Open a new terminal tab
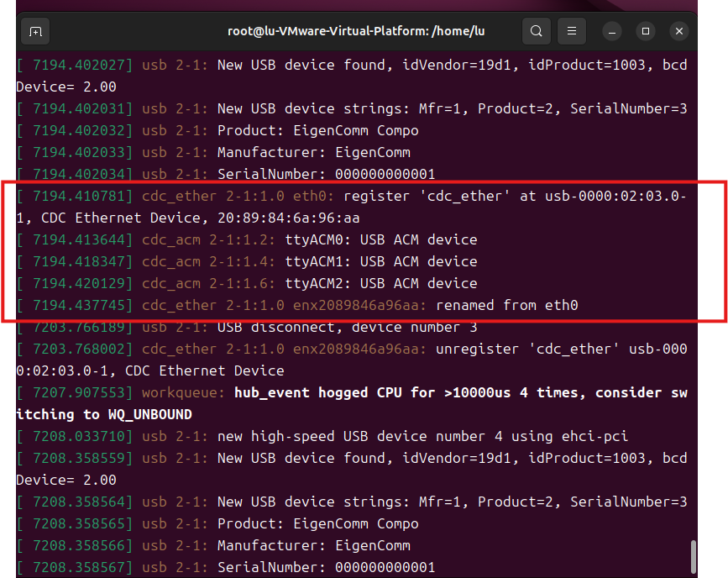Screen dimensions: 728x578 (35, 31)
